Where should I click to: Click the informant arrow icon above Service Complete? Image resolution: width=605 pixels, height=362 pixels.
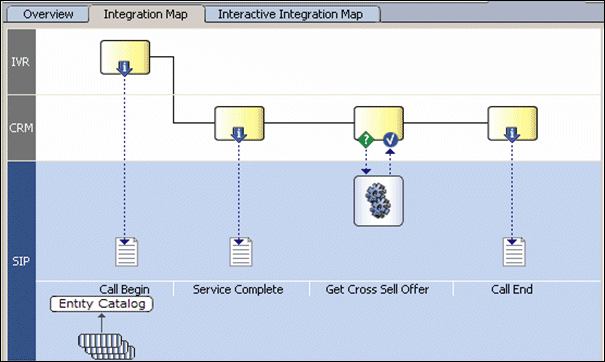238,135
